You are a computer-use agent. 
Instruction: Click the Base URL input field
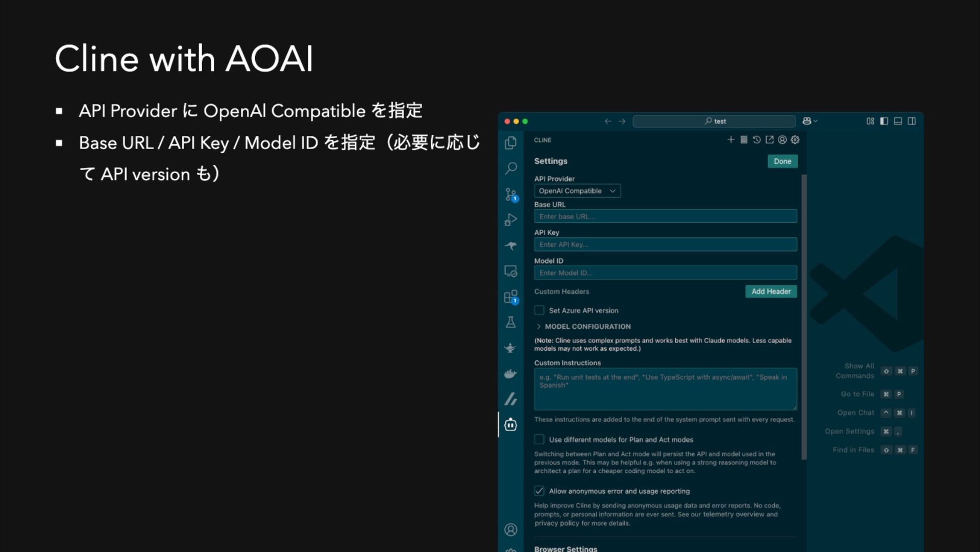point(665,217)
